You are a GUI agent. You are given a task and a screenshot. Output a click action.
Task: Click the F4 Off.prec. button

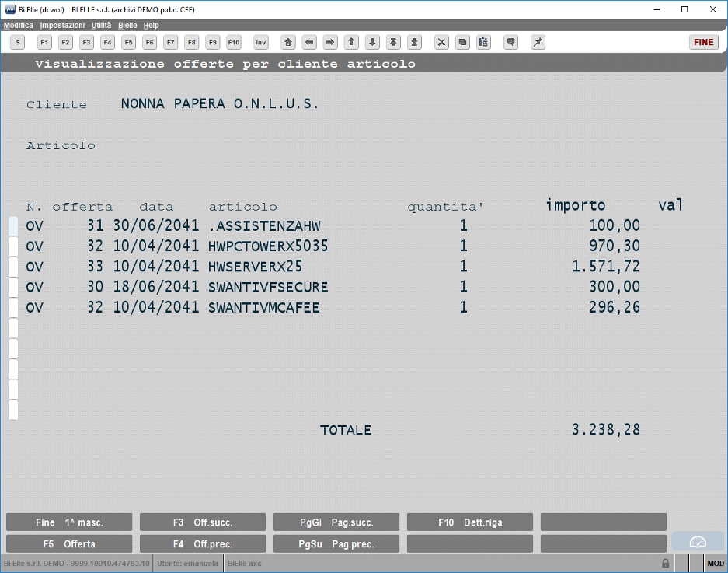point(203,544)
